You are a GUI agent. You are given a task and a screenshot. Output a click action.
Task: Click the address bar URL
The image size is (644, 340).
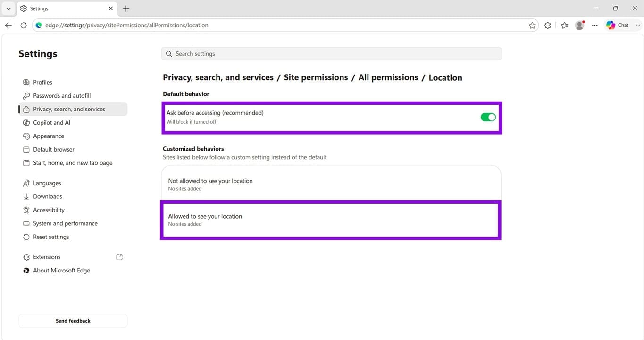pyautogui.click(x=126, y=25)
